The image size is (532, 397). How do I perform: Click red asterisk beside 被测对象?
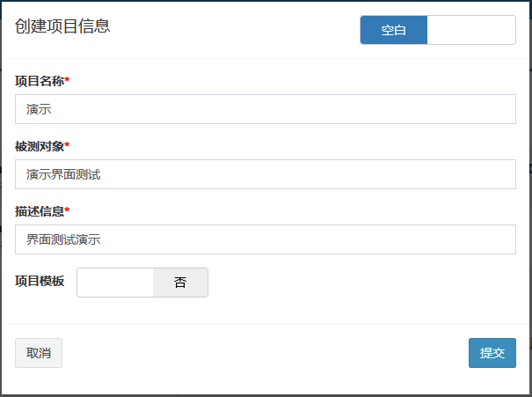point(67,145)
